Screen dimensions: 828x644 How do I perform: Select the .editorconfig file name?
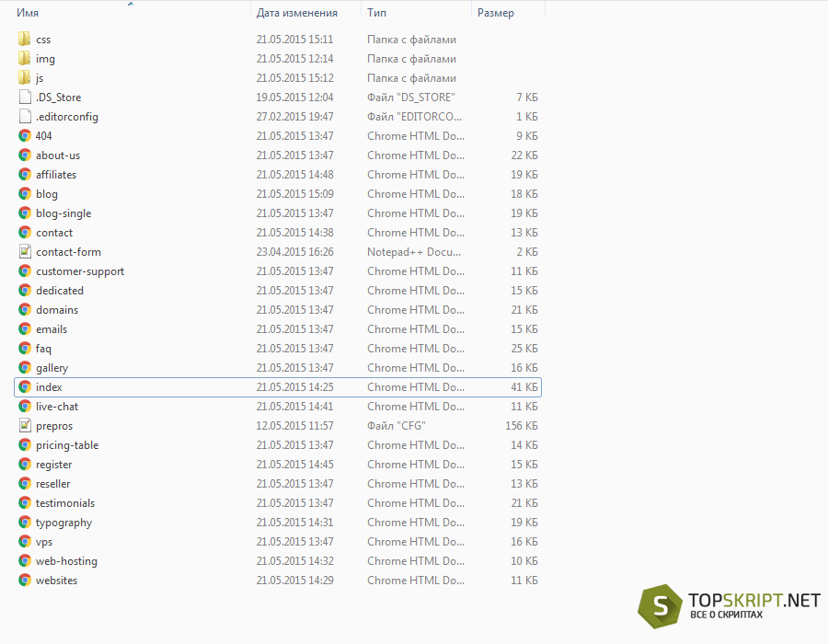[67, 117]
